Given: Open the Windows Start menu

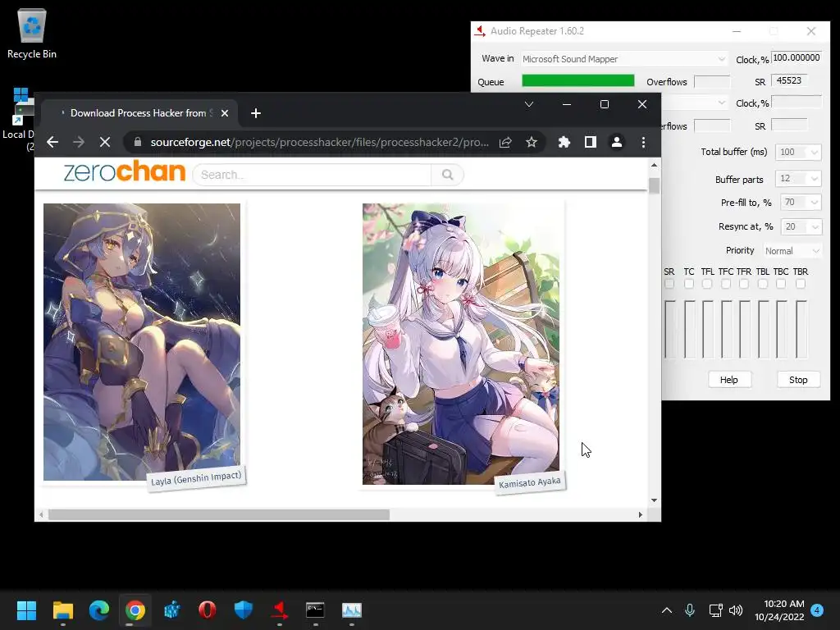Looking at the screenshot, I should [x=26, y=610].
